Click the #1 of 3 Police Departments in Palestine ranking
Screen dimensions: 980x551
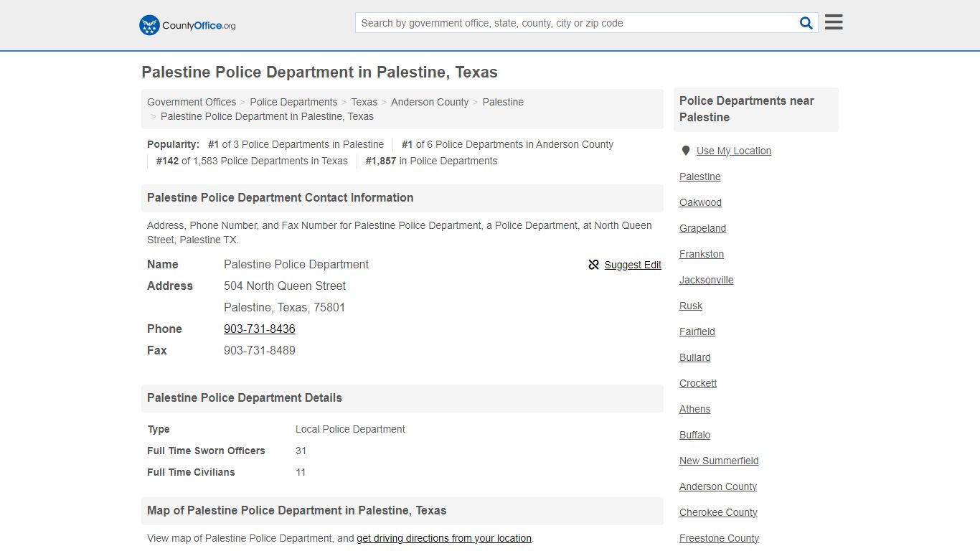pyautogui.click(x=296, y=144)
